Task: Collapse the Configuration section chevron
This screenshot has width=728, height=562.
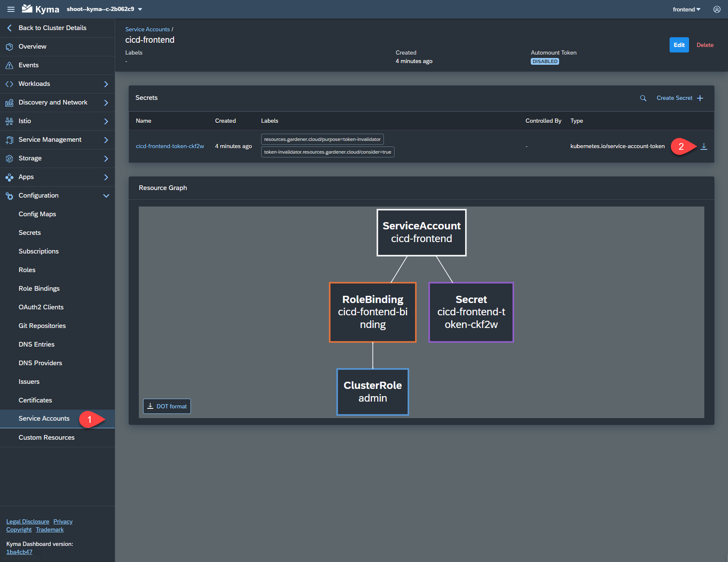Action: point(106,196)
